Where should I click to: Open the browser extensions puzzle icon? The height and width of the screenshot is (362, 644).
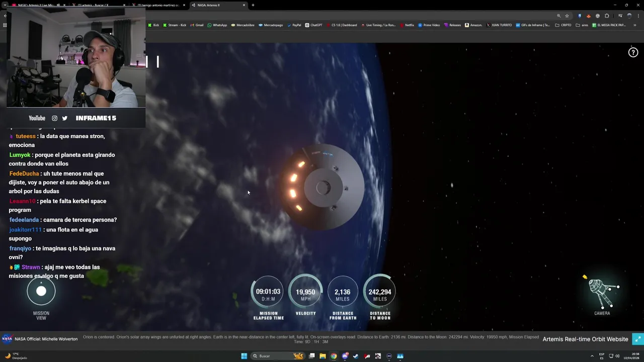click(607, 16)
